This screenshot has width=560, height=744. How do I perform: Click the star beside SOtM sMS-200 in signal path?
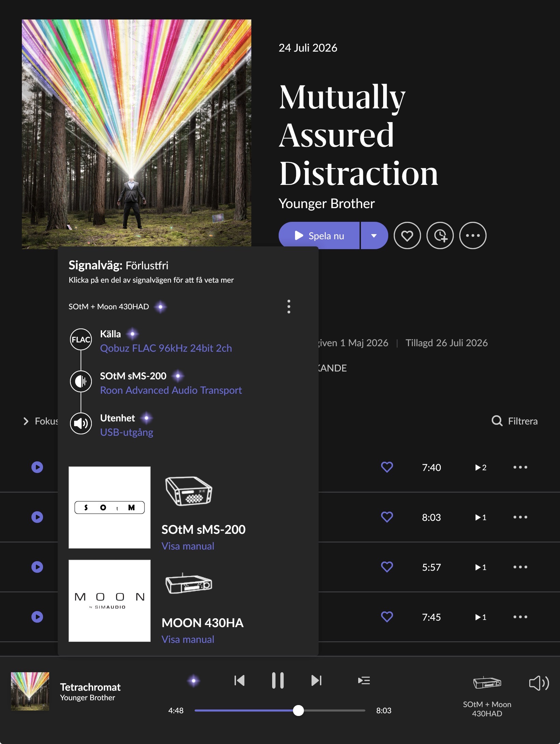tap(178, 376)
